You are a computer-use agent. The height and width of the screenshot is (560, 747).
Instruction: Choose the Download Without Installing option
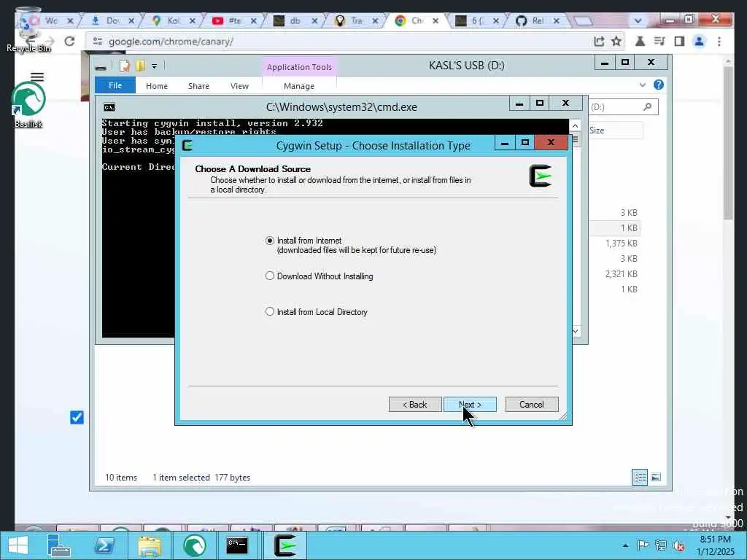[270, 276]
